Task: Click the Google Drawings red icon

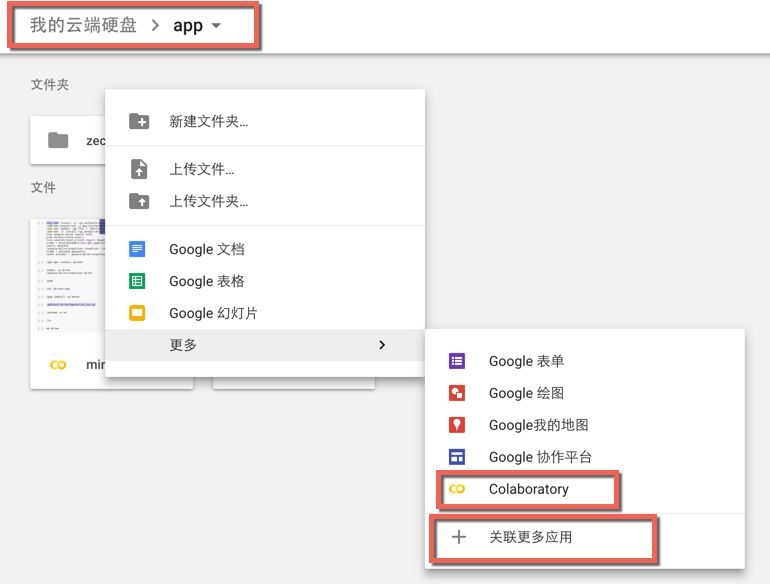Action: tap(457, 393)
